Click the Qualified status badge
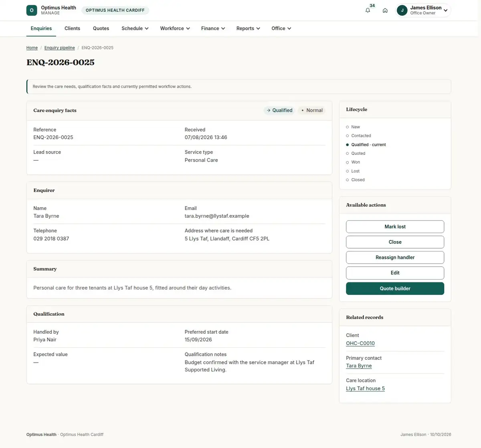This screenshot has width=481, height=448. tap(279, 110)
